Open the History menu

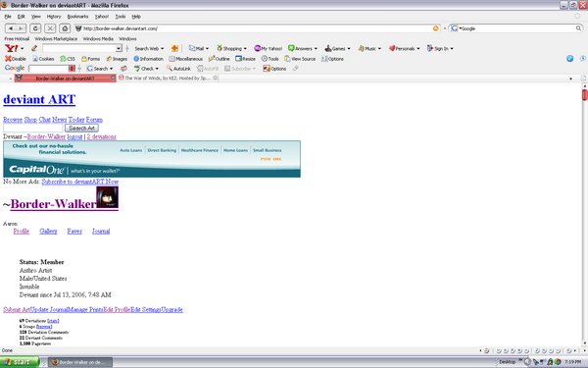tap(54, 17)
